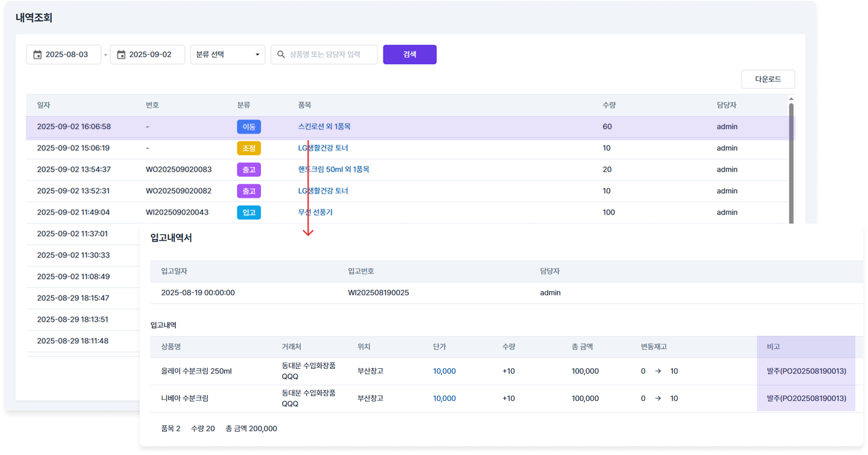Click the search magnifier icon

[x=281, y=55]
